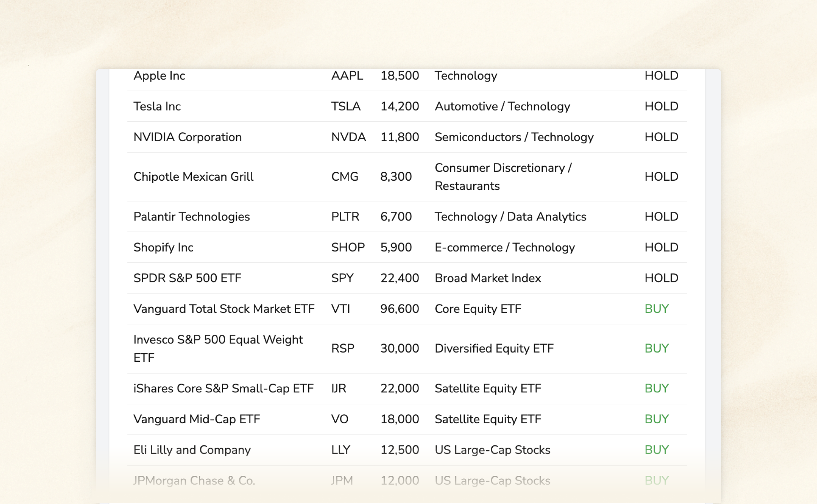The height and width of the screenshot is (504, 817).
Task: Click the CMG ticker symbol
Action: click(x=344, y=177)
